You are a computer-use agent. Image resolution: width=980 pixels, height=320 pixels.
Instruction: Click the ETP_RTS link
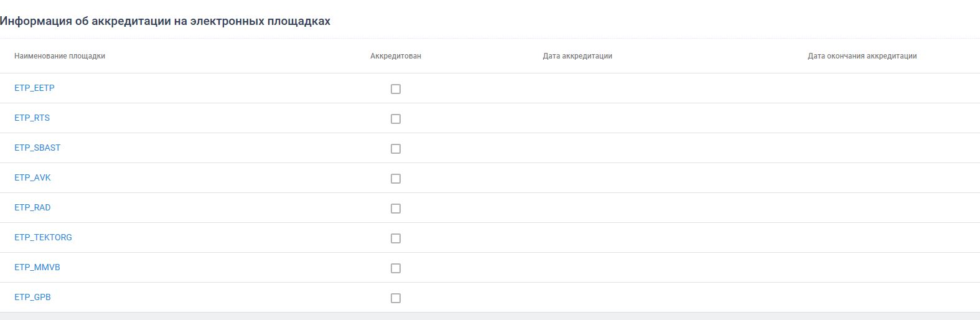32,118
